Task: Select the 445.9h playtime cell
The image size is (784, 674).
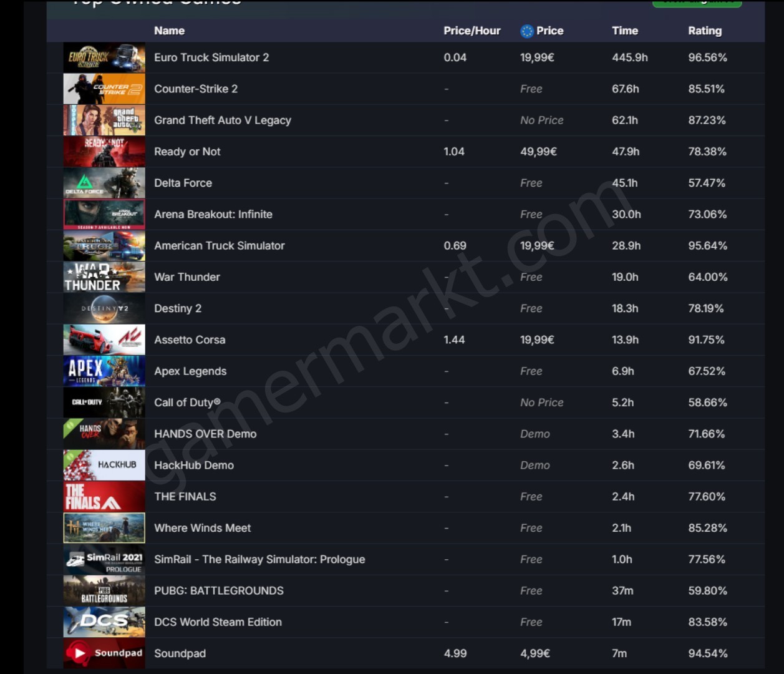Action: coord(630,57)
